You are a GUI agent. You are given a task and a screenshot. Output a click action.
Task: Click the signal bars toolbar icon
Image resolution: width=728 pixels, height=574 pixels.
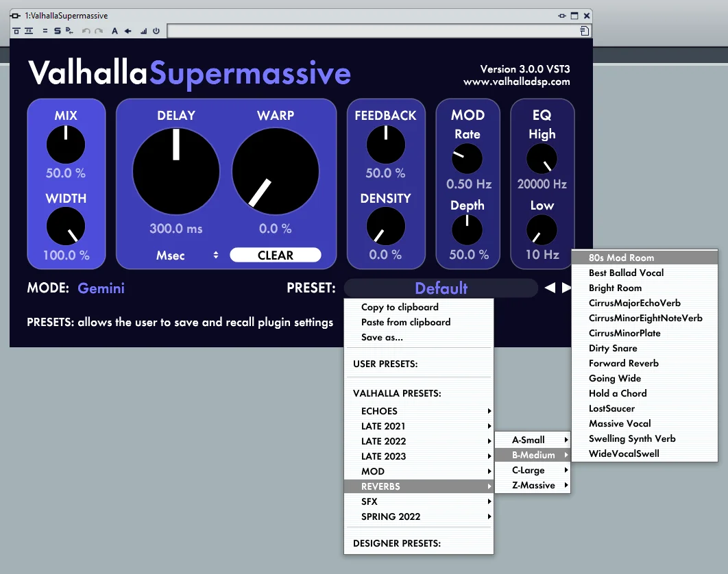[x=143, y=31]
